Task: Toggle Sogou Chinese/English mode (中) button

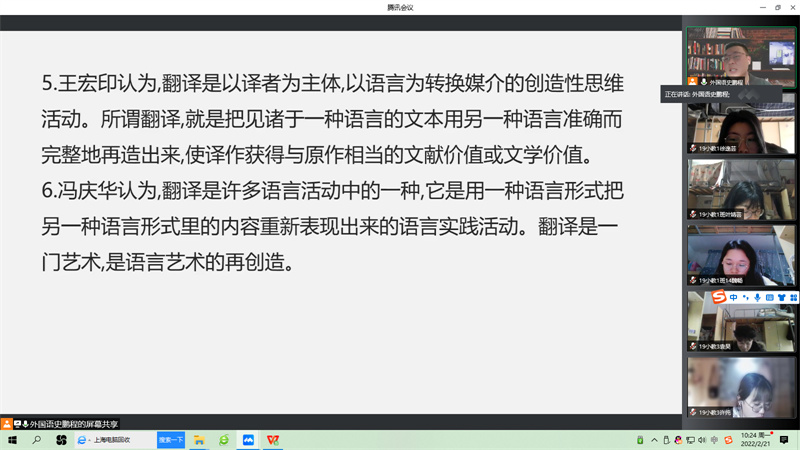Action: click(733, 298)
